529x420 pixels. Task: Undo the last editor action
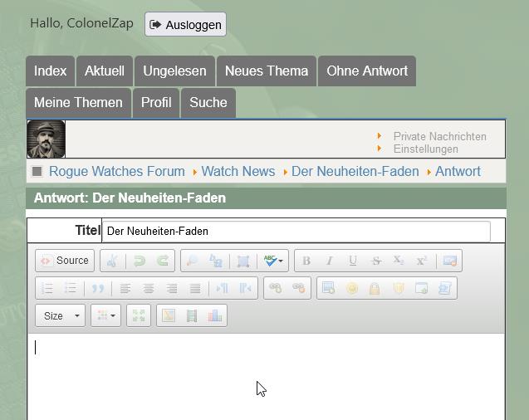pyautogui.click(x=140, y=261)
